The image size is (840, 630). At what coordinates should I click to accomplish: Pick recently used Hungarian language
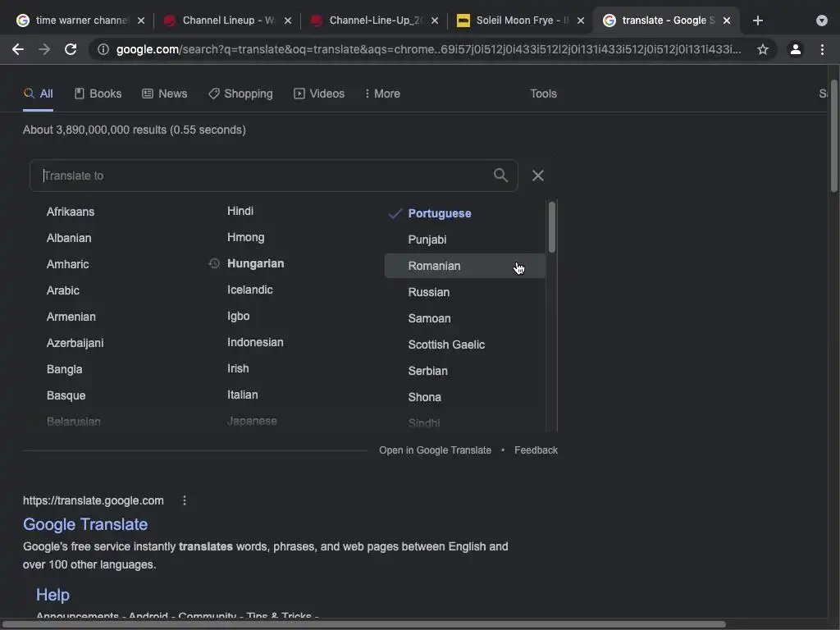(255, 263)
